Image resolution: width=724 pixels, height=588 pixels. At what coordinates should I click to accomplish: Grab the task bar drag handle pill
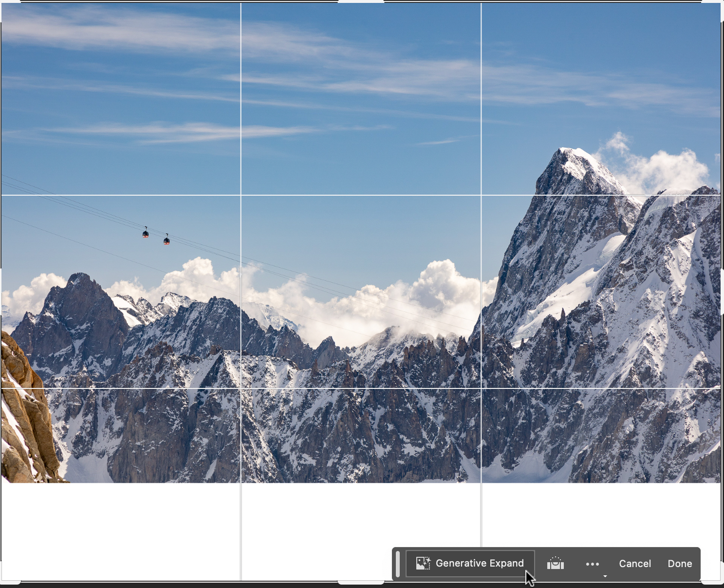(398, 563)
